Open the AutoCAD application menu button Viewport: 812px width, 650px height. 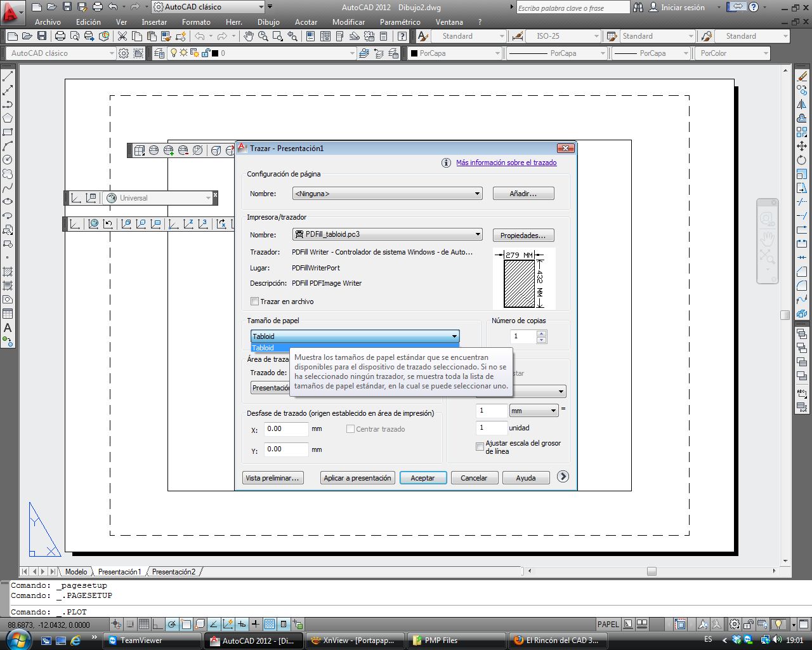pos(13,11)
